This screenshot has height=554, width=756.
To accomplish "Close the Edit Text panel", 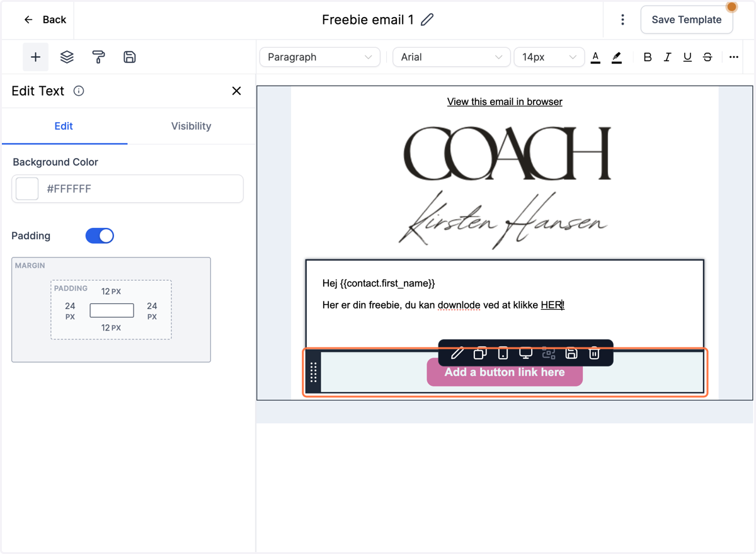I will pyautogui.click(x=236, y=91).
